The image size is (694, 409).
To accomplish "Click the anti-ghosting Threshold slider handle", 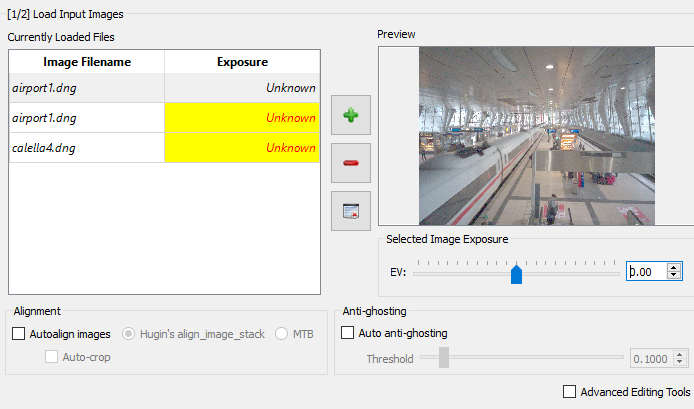I will [443, 357].
